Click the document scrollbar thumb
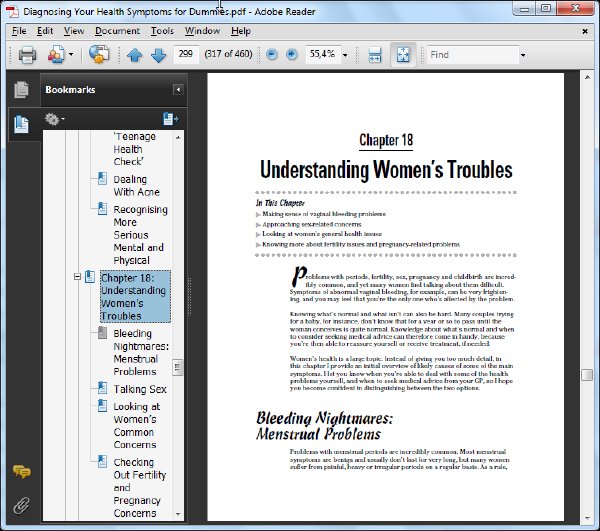This screenshot has width=600, height=531. 587,375
